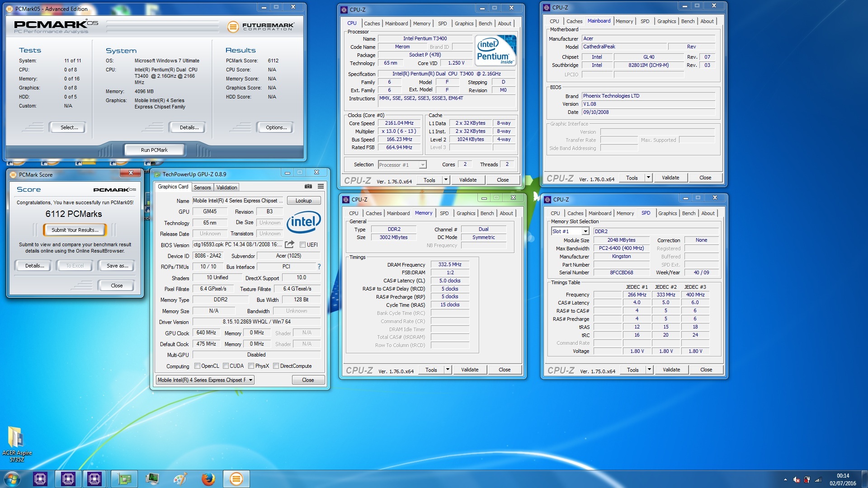
Task: Open Graphics tab in CPU-Z SPD window
Action: 667,213
